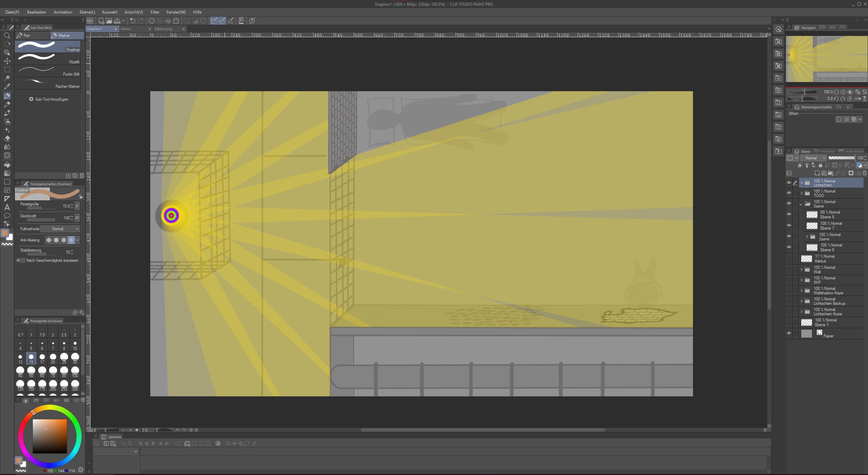Hide the Lichtschein folder layer
Image resolution: width=868 pixels, height=475 pixels.
pos(789,183)
